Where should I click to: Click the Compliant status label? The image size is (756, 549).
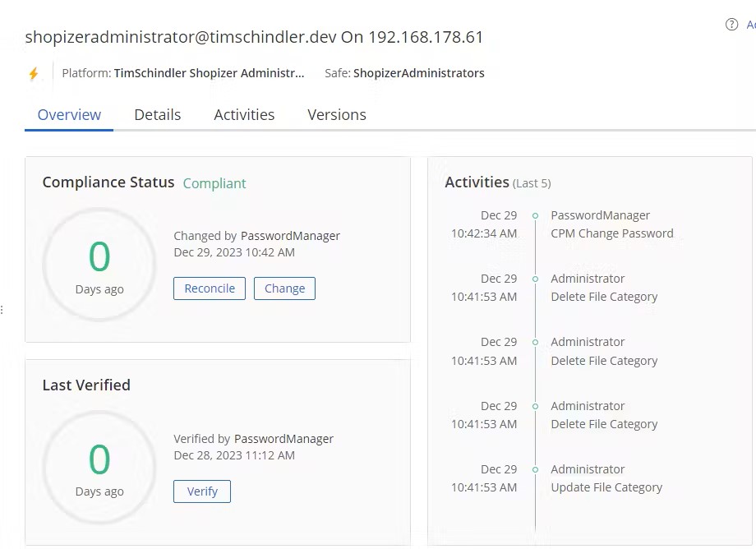tap(214, 183)
